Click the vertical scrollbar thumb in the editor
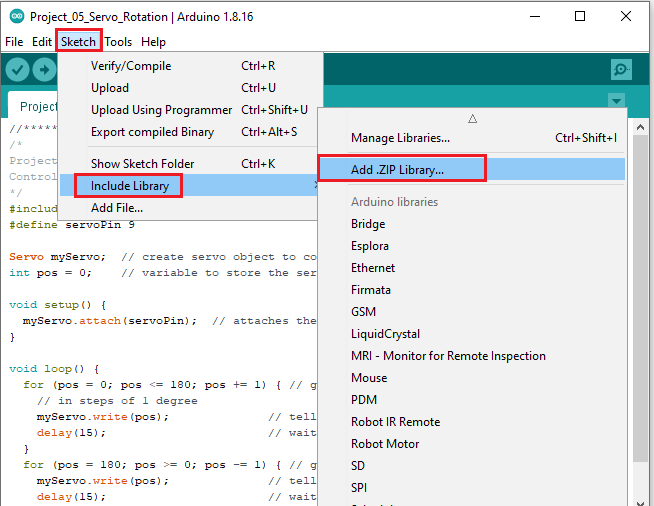This screenshot has width=654, height=506. point(641,298)
